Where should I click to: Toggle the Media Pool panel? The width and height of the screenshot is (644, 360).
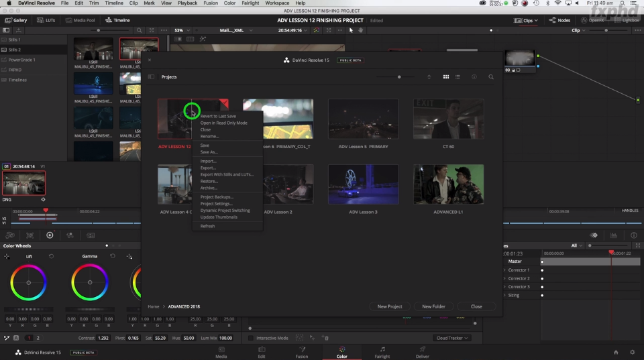(80, 20)
